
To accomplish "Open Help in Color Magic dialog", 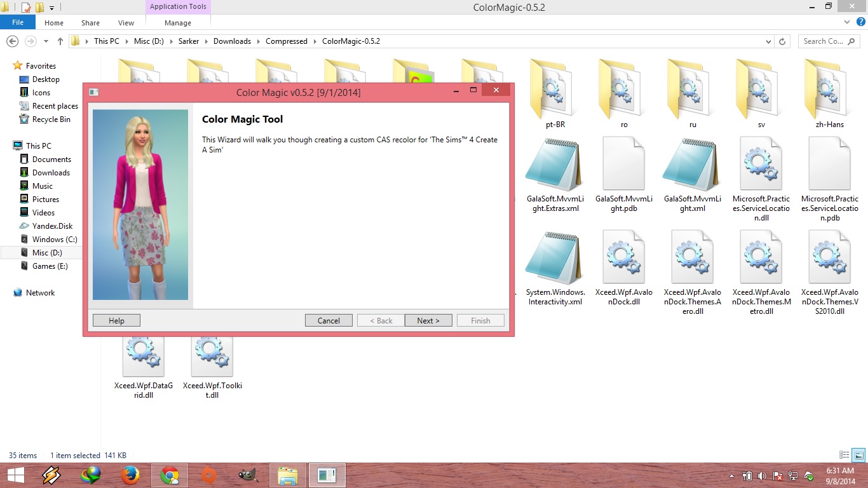I will click(116, 320).
